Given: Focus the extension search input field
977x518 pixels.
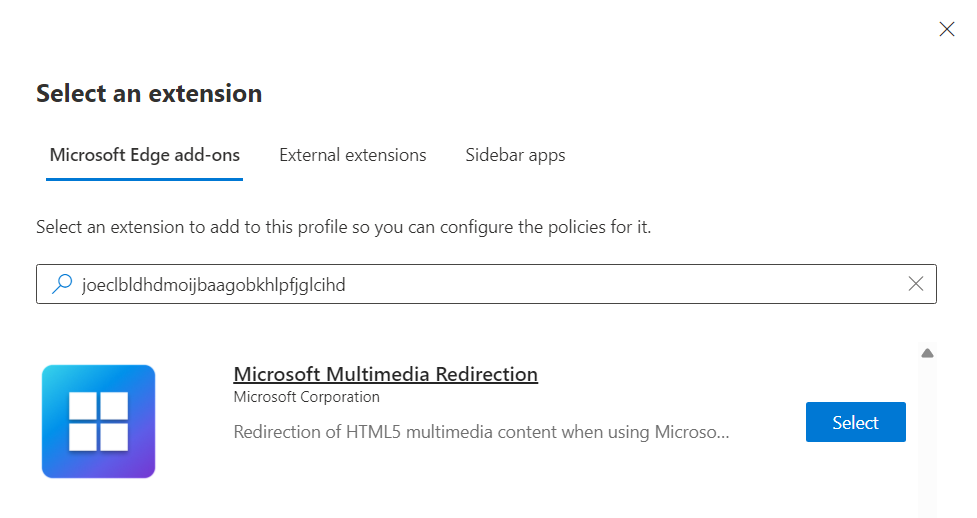Looking at the screenshot, I should point(486,284).
